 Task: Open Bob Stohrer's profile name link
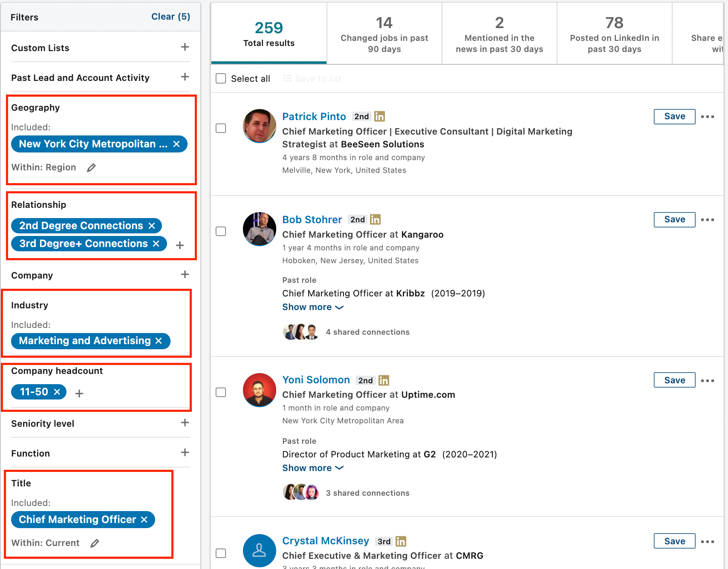[x=312, y=219]
